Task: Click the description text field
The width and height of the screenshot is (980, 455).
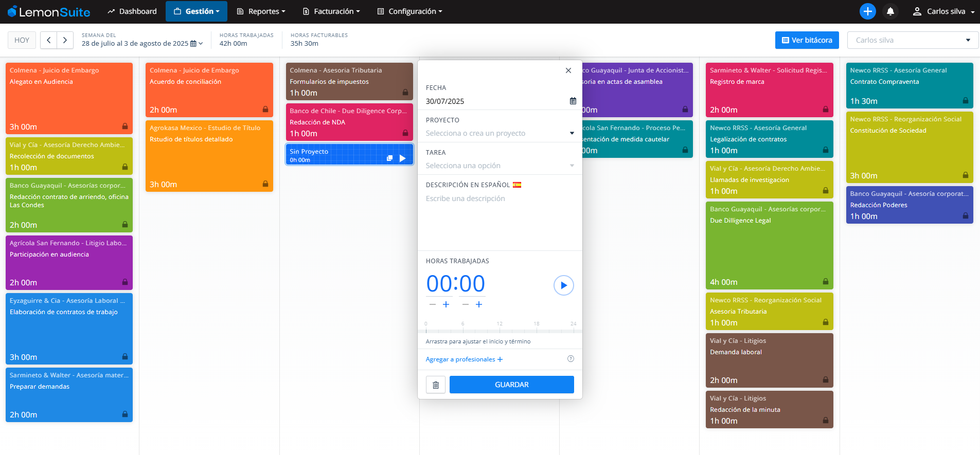Action: (499, 216)
